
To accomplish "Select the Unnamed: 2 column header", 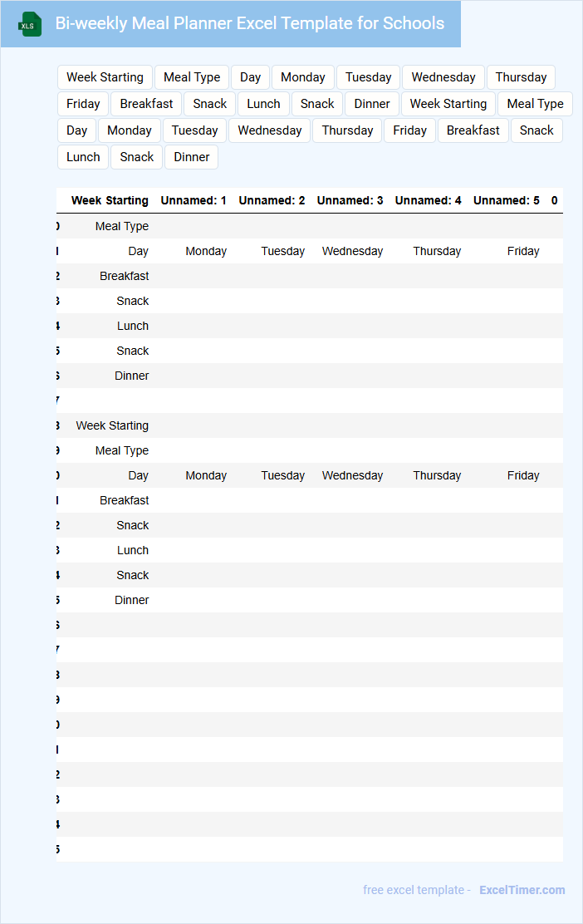I will 272,200.
